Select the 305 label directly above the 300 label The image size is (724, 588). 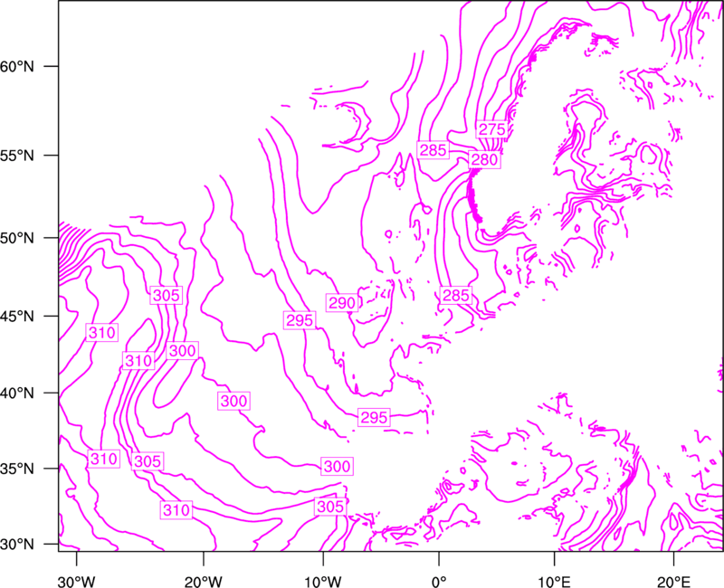click(x=167, y=296)
